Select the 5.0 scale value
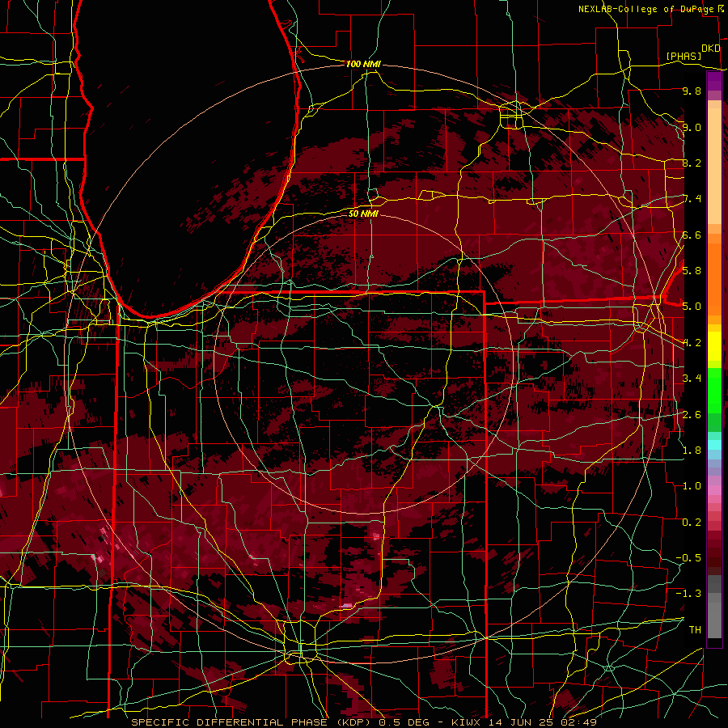The width and height of the screenshot is (728, 728). pos(692,307)
